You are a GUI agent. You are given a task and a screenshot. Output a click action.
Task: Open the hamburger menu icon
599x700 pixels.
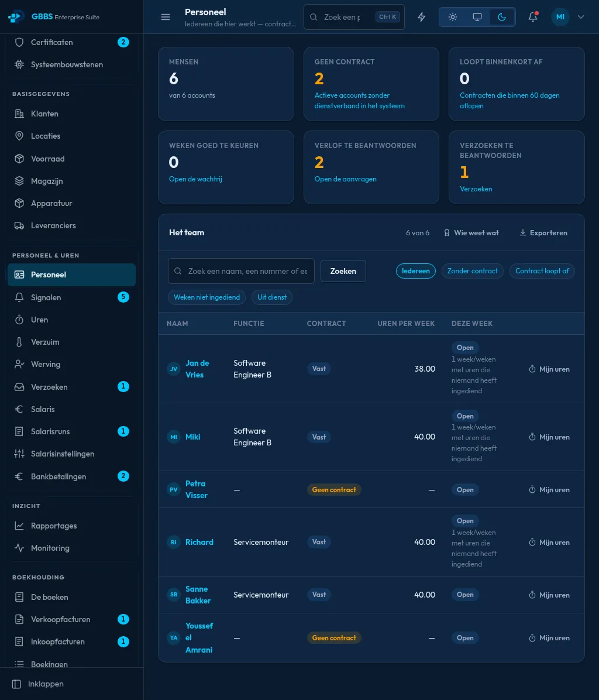coord(166,17)
